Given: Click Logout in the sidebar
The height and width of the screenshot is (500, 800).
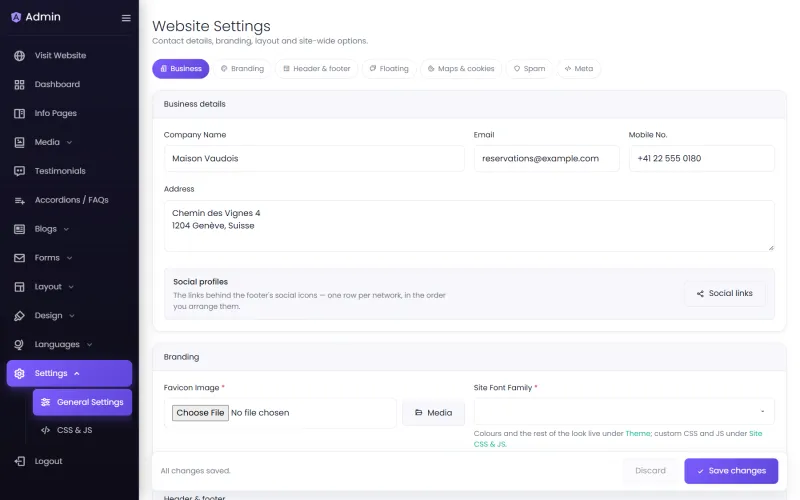Looking at the screenshot, I should click(69, 461).
